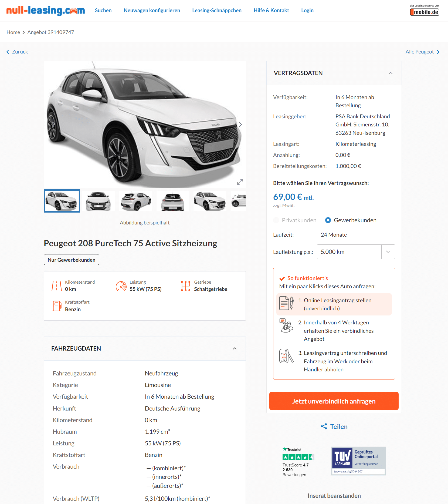Select the Gewerbekunden radio button
The image size is (448, 504).
pos(328,220)
